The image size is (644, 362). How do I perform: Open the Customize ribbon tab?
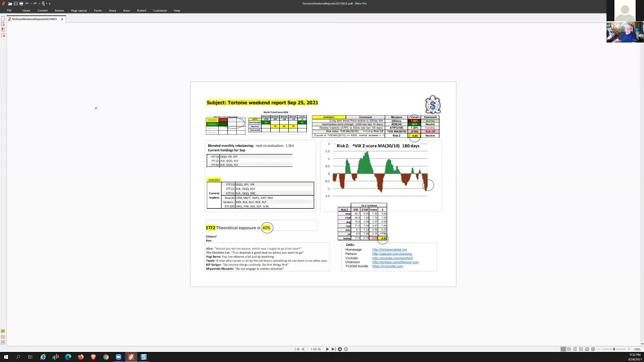coord(160,11)
